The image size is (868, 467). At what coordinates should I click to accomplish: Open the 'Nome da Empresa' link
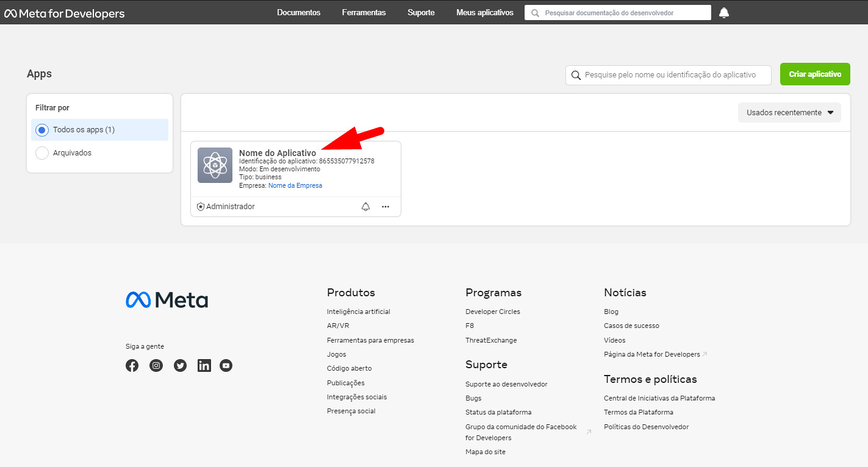point(295,185)
